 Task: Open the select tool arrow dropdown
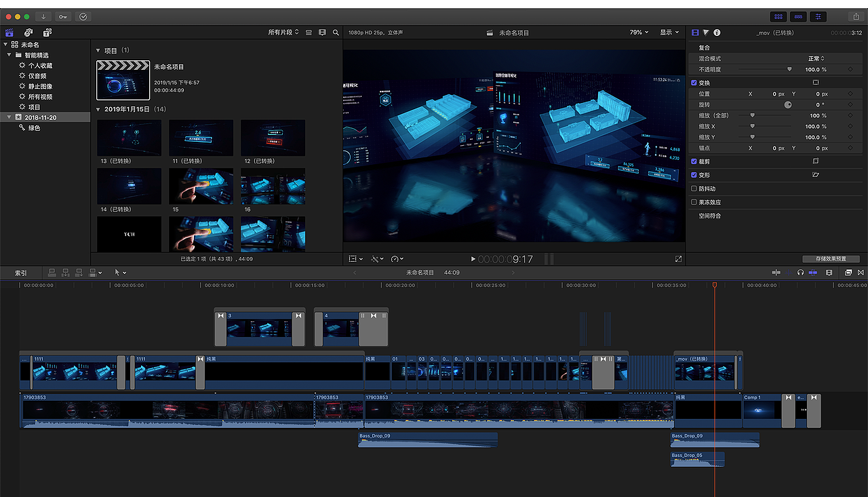120,273
